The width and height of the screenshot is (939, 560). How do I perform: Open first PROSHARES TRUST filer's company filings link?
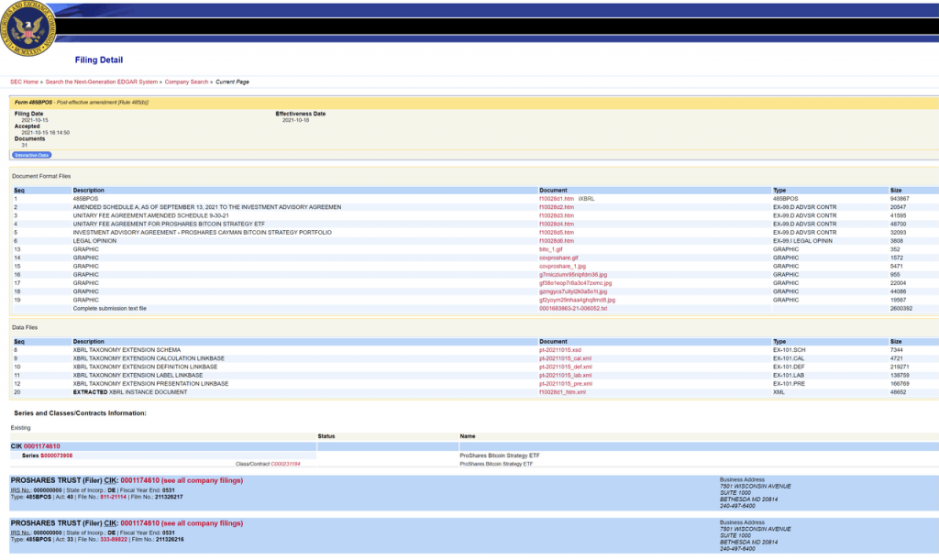pos(202,480)
